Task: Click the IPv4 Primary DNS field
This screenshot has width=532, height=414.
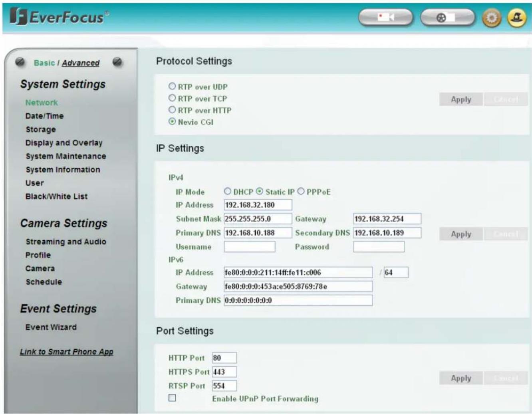Action: 258,233
